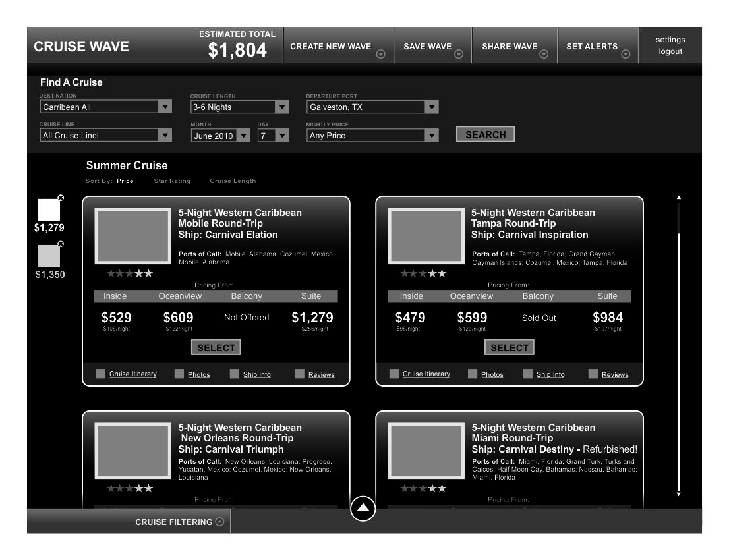Select the Carnival Elation cruise
The height and width of the screenshot is (560, 729).
216,347
